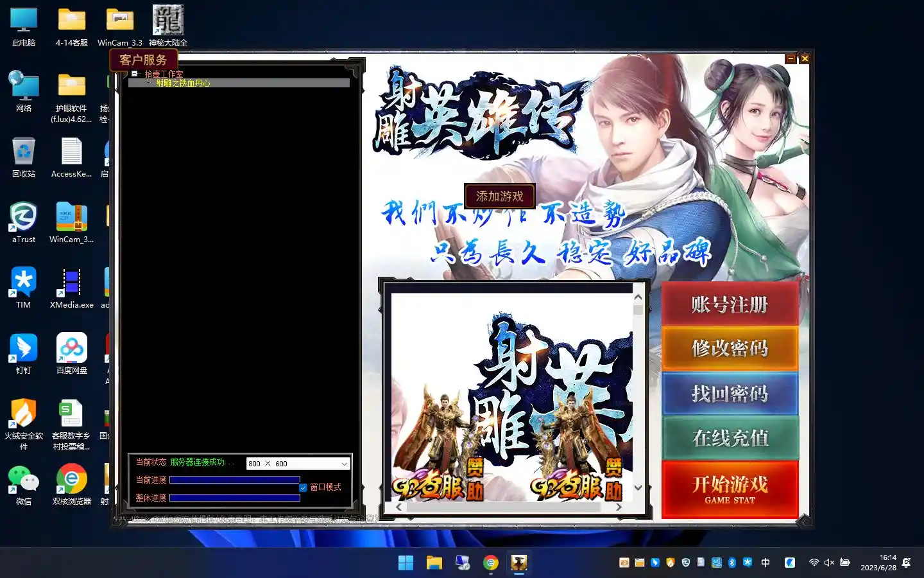
Task: Click the 修改密码 button
Action: coord(730,349)
